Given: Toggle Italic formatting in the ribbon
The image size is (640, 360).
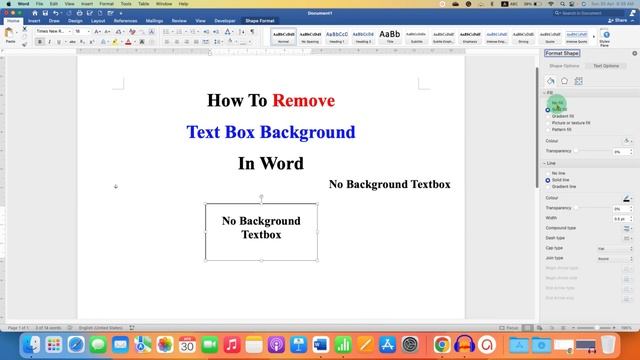Looking at the screenshot, I should tap(49, 42).
